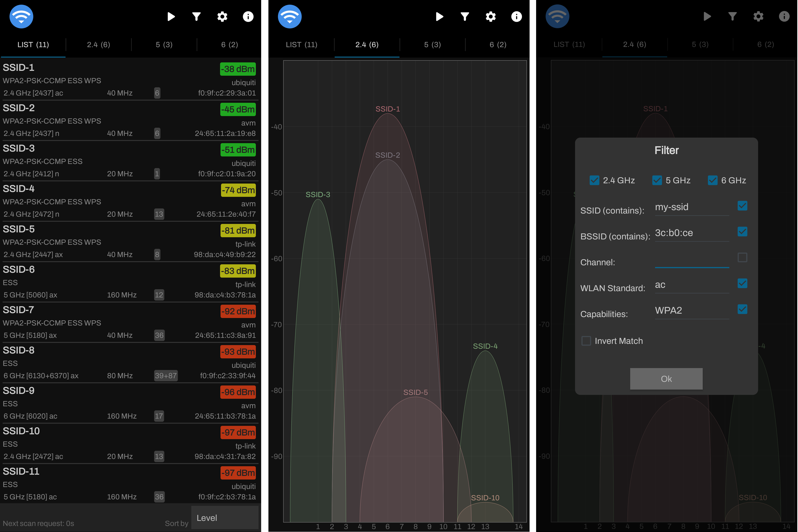The image size is (798, 532).
Task: Uncheck the 5 GHz filter checkbox
Action: pos(657,180)
